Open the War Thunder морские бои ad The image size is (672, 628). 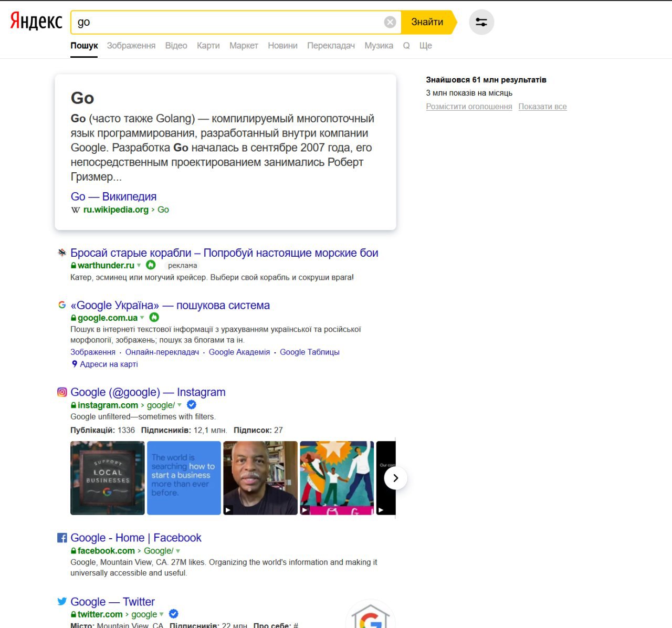point(224,253)
